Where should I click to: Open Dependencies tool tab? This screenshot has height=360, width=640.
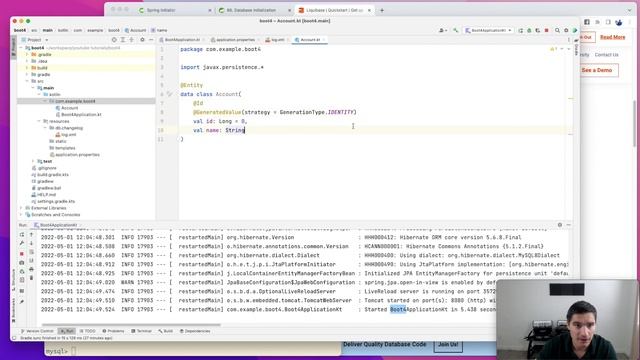coord(195,331)
